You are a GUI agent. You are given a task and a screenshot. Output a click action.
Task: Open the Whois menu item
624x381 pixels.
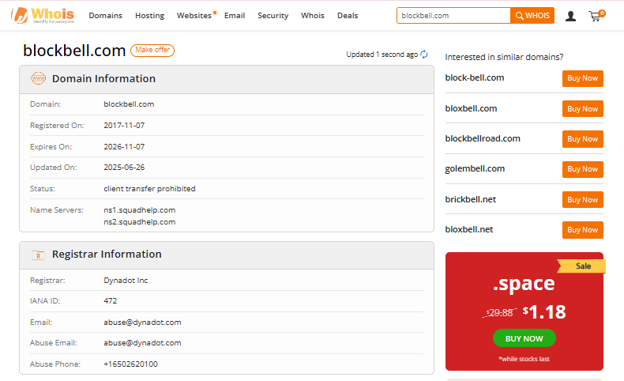click(312, 16)
